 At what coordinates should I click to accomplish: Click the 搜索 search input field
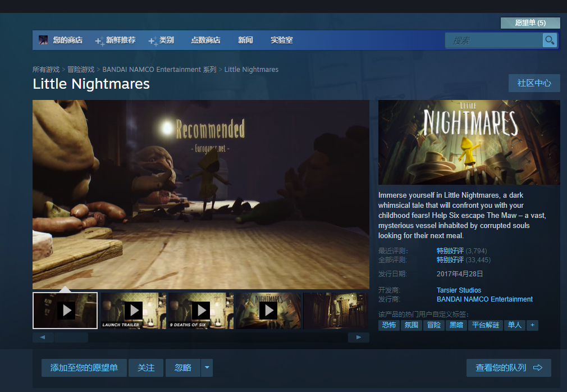point(494,40)
